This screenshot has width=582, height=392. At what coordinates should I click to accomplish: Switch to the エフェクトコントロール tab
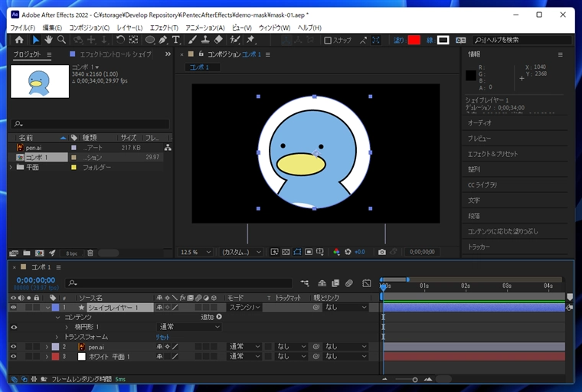click(x=115, y=54)
